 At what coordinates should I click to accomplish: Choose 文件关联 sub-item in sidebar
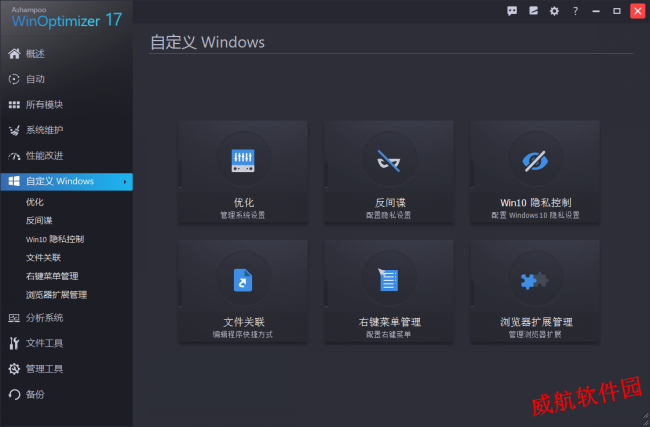click(x=43, y=258)
